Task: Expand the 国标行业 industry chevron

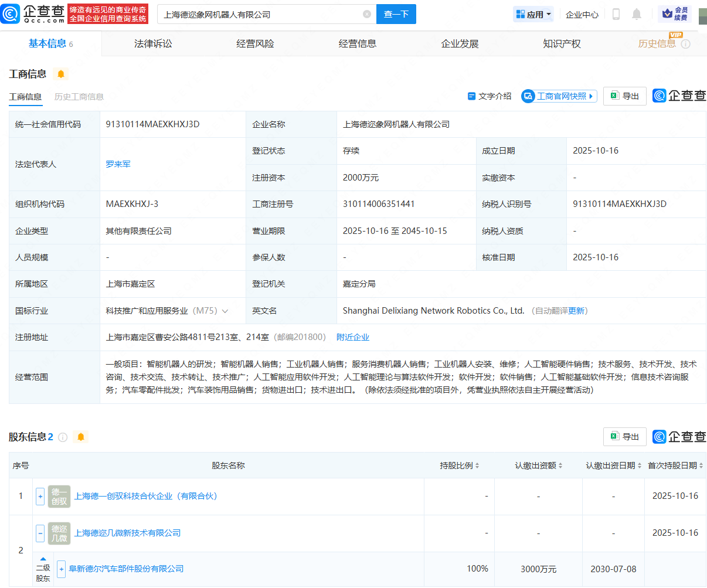Action: (225, 311)
